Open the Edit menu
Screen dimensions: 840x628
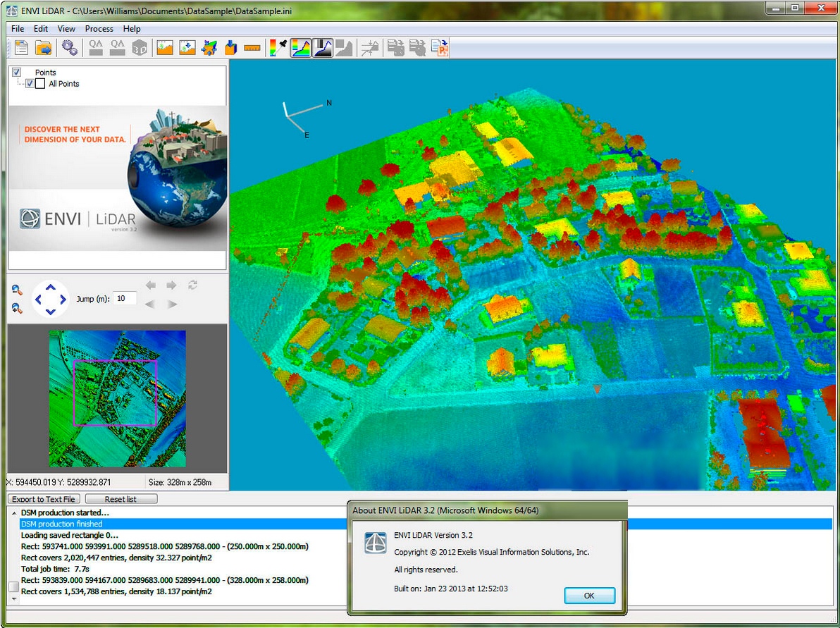(41, 29)
